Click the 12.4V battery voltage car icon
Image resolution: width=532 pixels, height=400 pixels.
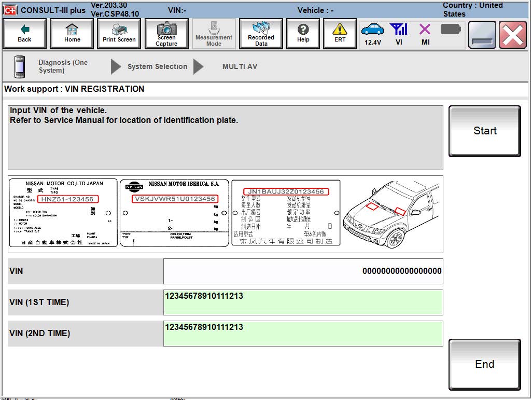(x=372, y=34)
